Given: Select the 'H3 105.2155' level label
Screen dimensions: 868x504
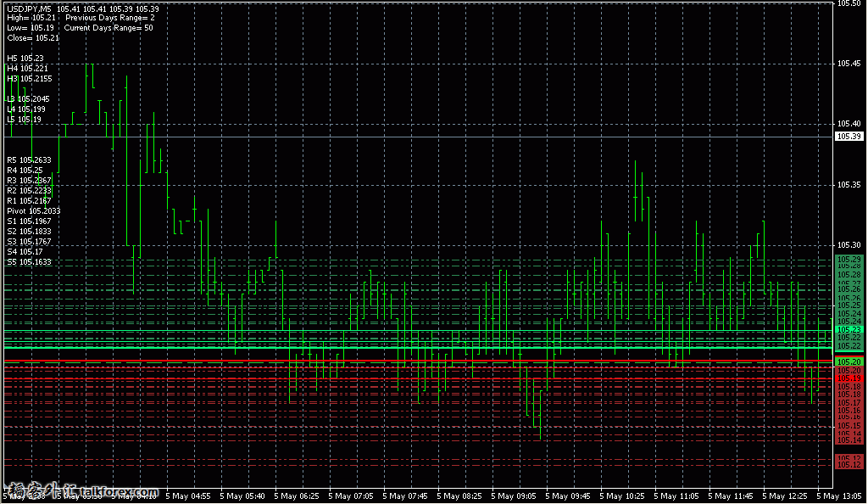Looking at the screenshot, I should tap(30, 79).
